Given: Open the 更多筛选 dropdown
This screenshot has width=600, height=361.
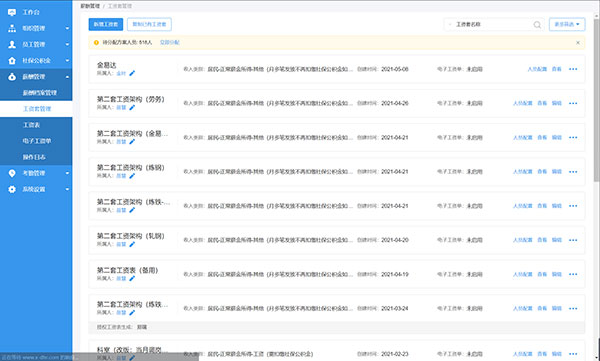Looking at the screenshot, I should pyautogui.click(x=567, y=24).
